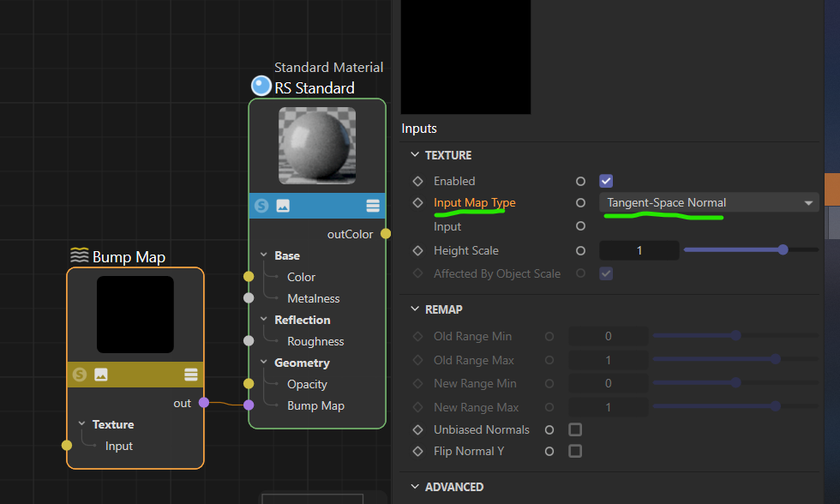Click the image preview icon on RS Standard

point(283,206)
